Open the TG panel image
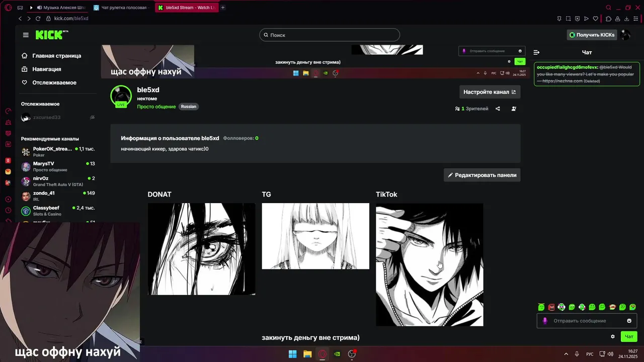The image size is (644, 362). (x=315, y=236)
